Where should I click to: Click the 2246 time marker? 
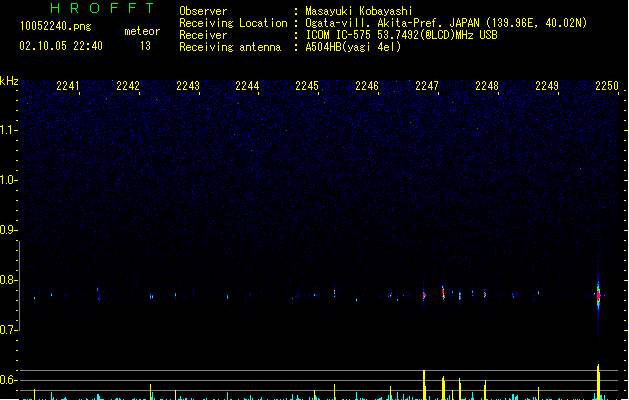pos(367,86)
